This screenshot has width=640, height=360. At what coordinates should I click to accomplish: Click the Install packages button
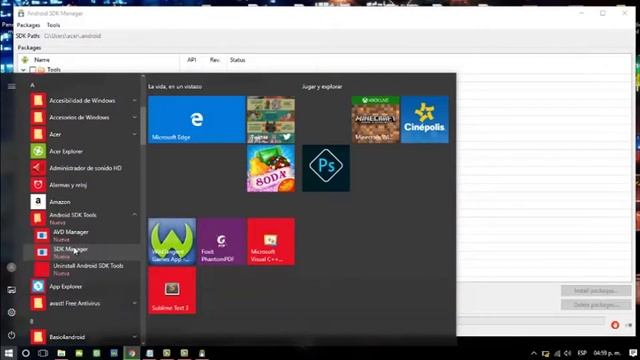pos(596,291)
